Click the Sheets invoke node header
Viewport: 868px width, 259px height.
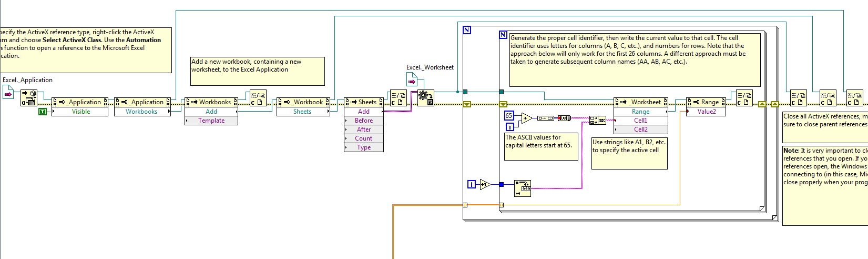tap(364, 102)
